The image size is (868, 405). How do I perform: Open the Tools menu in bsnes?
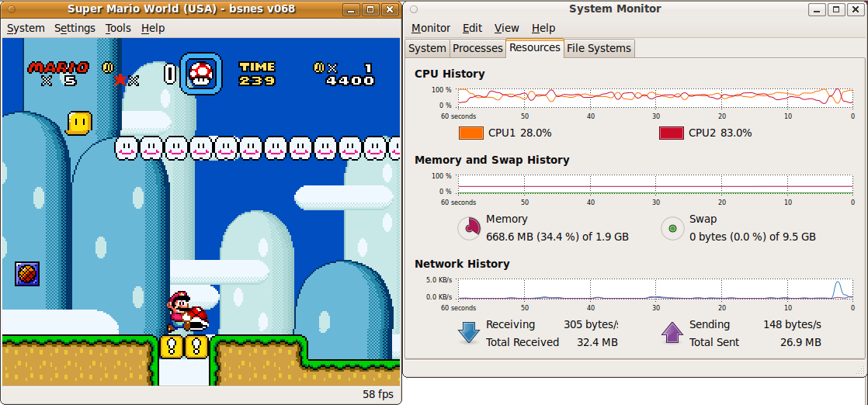click(118, 28)
